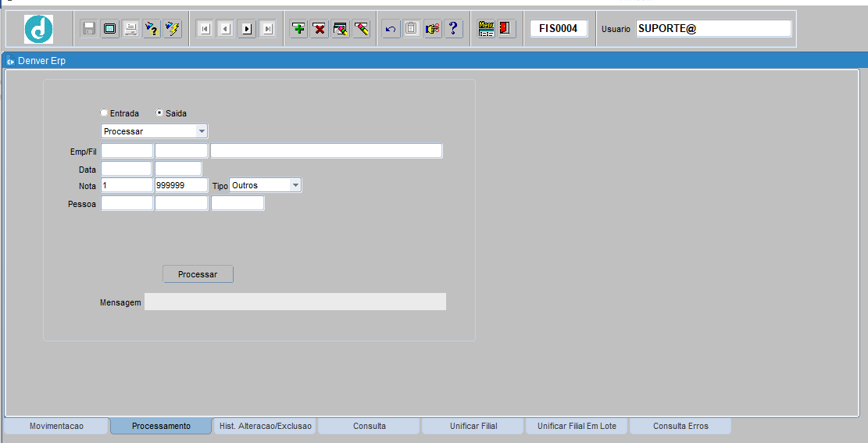This screenshot has width=868, height=443.
Task: Switch to the Movimentacao tab
Action: tap(56, 426)
